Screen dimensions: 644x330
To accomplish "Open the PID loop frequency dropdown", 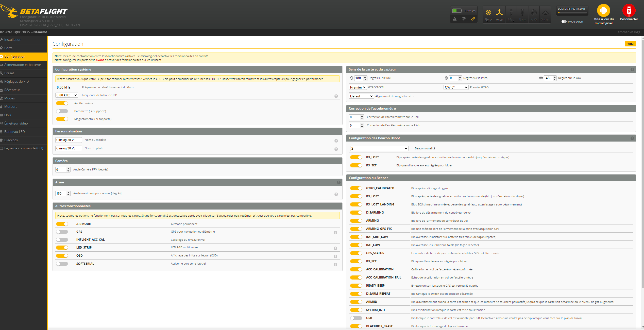I will pos(67,95).
